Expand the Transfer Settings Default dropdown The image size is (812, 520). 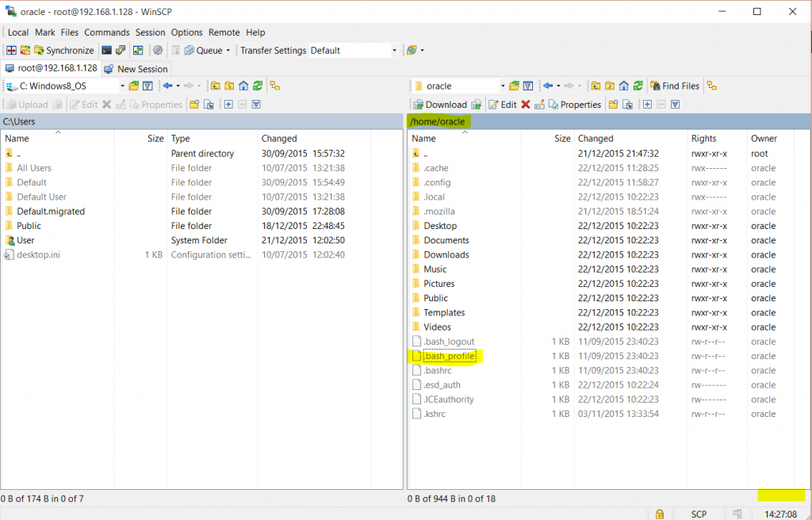pos(394,51)
